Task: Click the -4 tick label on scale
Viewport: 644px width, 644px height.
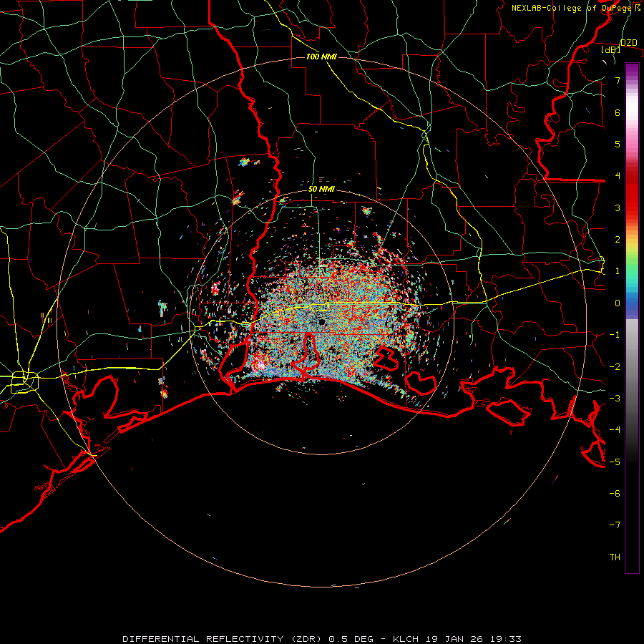Action: [x=615, y=430]
